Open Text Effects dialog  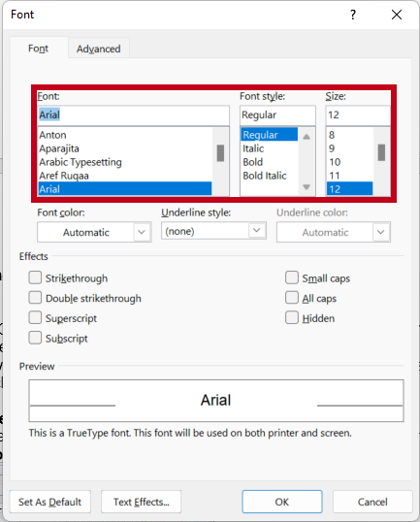coord(141,502)
